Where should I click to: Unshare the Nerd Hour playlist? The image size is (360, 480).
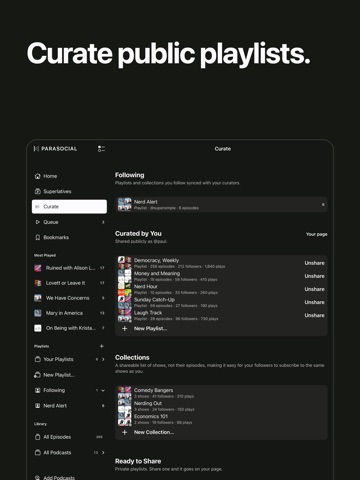pyautogui.click(x=314, y=289)
